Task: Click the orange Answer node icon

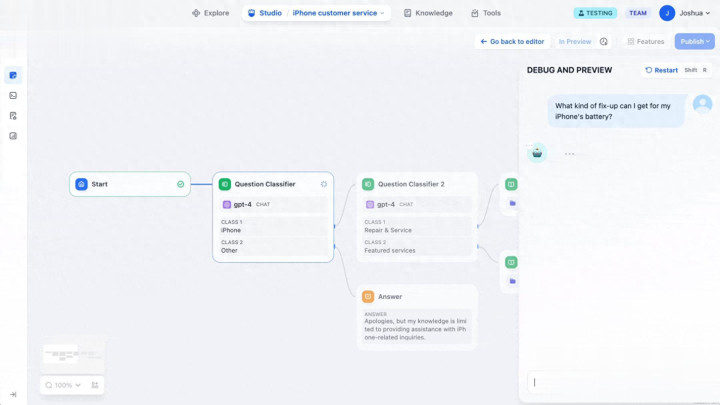Action: 368,297
